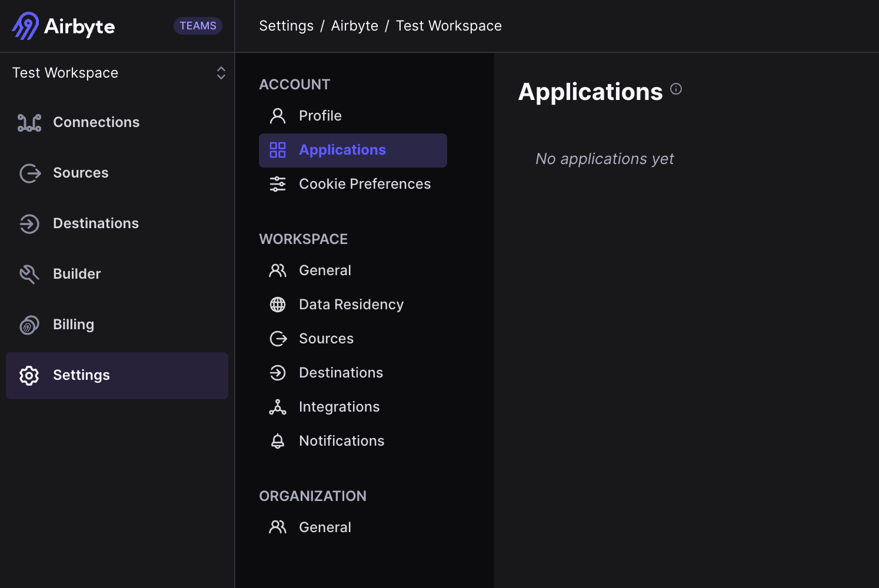879x588 pixels.
Task: Click the info icon beside the Applications heading
Action: pyautogui.click(x=676, y=89)
